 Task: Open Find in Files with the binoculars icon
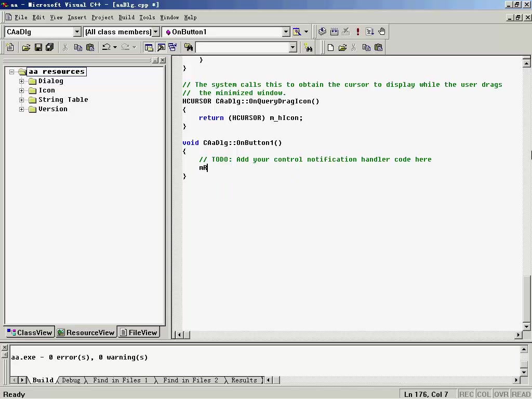(x=188, y=47)
